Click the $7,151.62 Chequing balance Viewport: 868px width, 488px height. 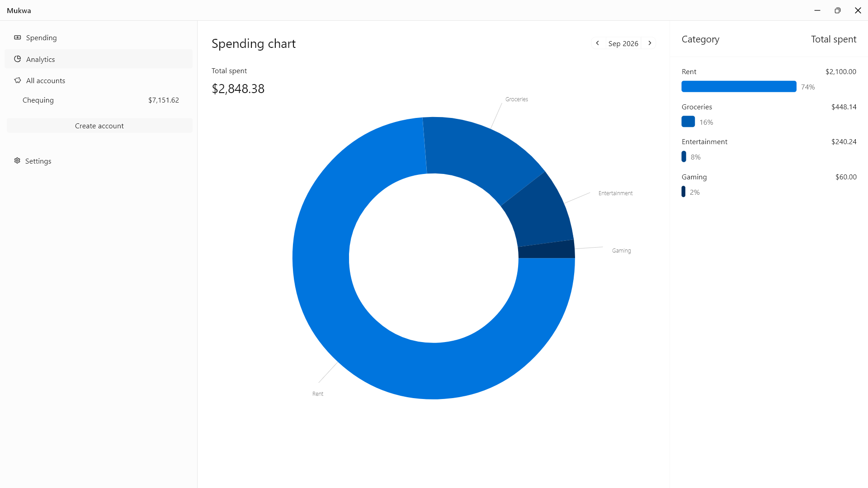click(x=164, y=100)
